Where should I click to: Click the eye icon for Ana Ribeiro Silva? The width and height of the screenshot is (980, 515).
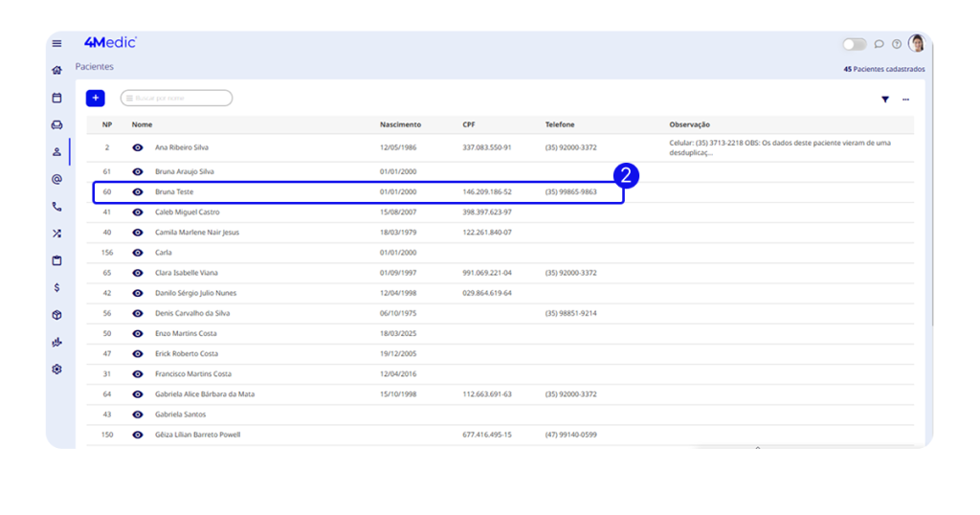pyautogui.click(x=138, y=147)
